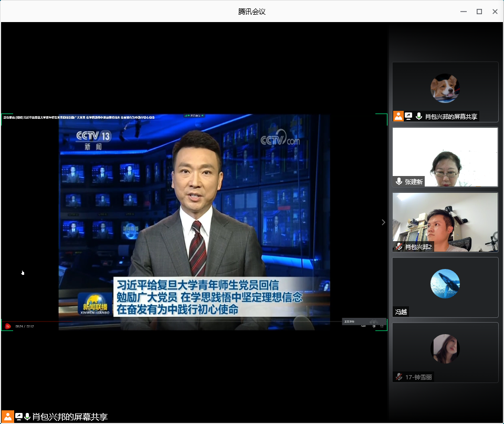Collapse the participant panel with the chevron
Screen dimensions: 504x424
click(383, 222)
